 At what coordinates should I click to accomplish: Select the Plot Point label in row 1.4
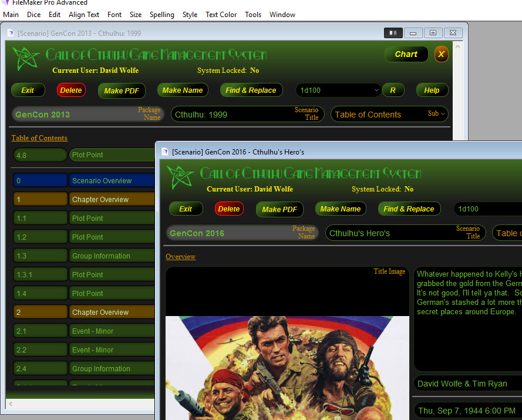[87, 294]
